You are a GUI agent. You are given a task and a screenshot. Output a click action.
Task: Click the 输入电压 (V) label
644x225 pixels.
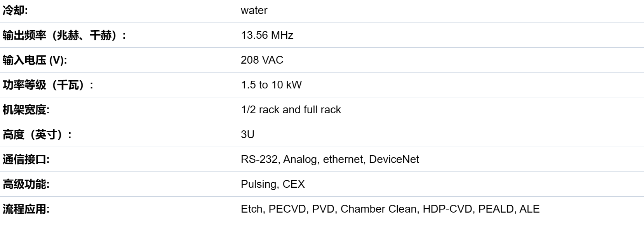(x=35, y=60)
